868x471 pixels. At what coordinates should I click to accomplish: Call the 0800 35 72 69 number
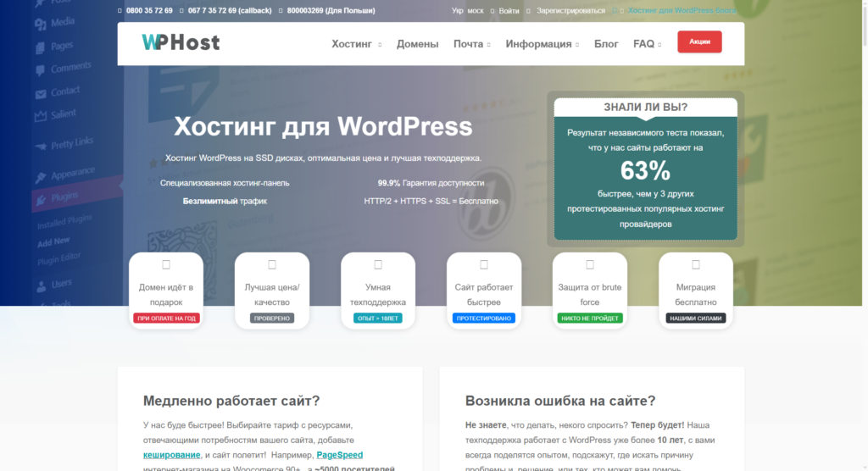pos(149,10)
